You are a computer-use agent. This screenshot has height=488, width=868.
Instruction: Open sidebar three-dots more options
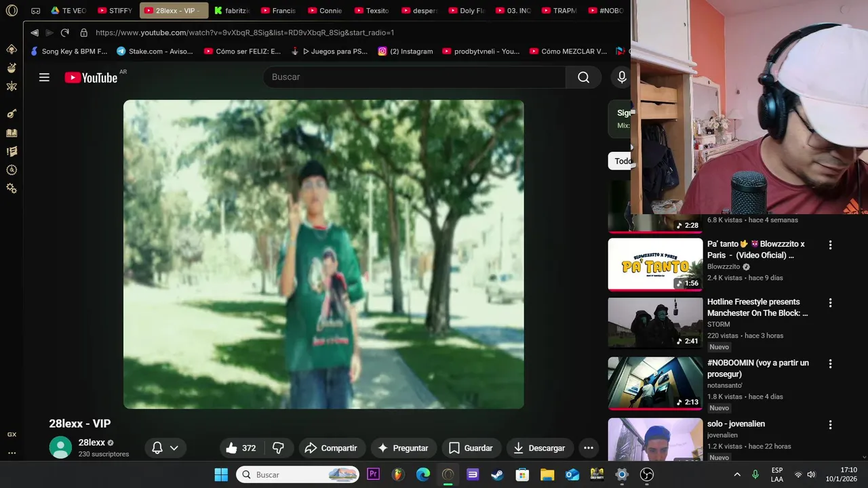tap(12, 453)
